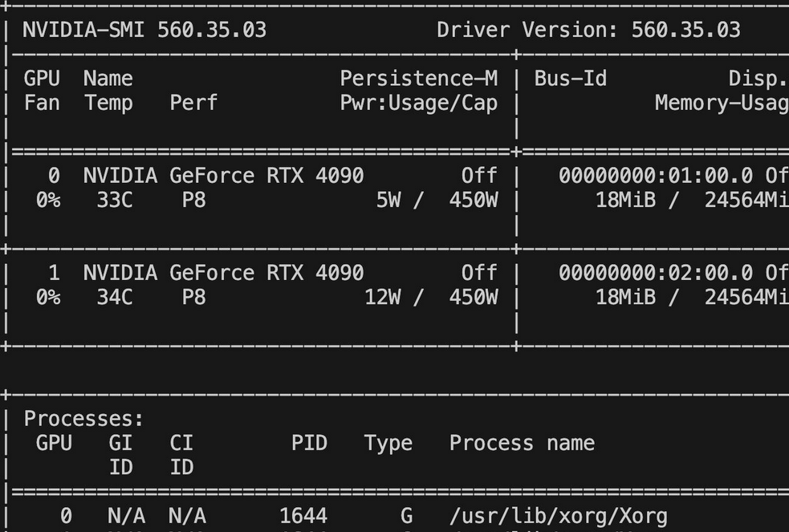Click the PID value 1644
This screenshot has height=532, width=789.
[x=303, y=516]
